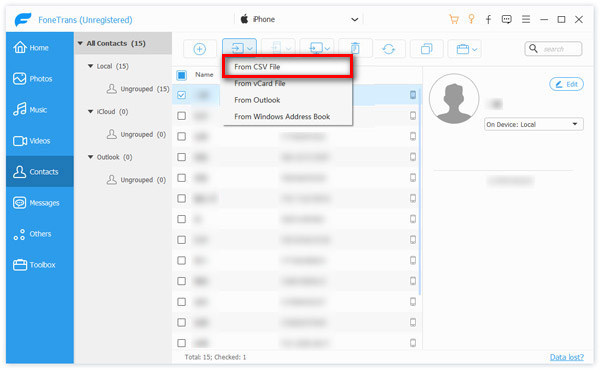Viewport: 600px width, 370px height.
Task: Click the Facebook share icon
Action: pos(489,20)
